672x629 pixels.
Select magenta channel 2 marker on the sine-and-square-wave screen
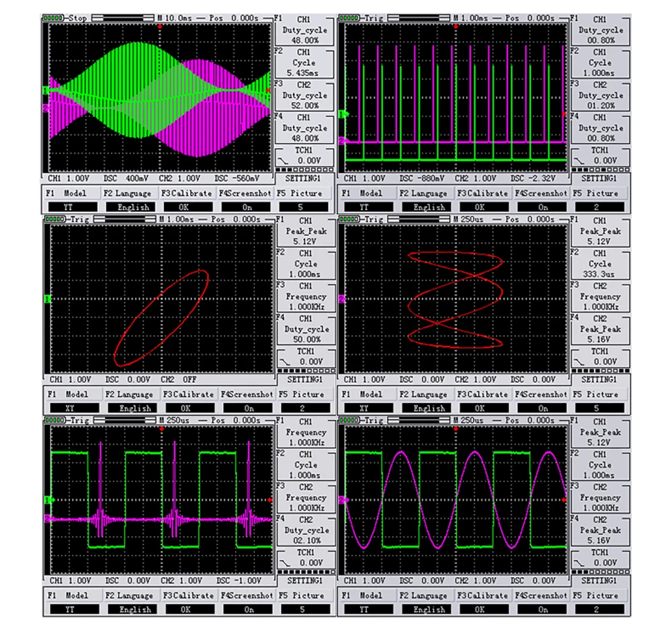point(343,500)
